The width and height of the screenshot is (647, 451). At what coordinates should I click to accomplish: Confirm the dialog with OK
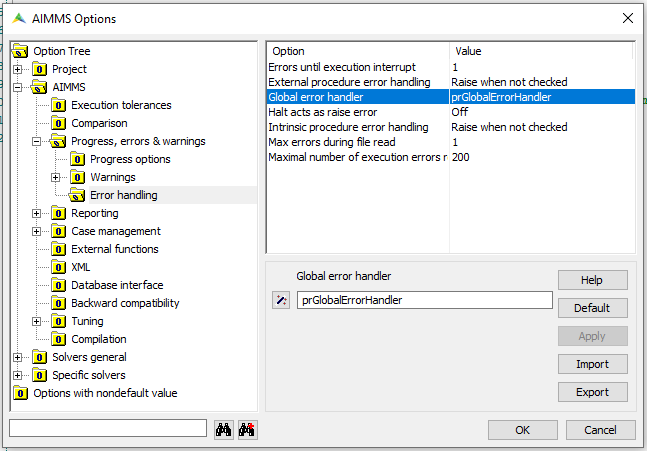click(522, 430)
